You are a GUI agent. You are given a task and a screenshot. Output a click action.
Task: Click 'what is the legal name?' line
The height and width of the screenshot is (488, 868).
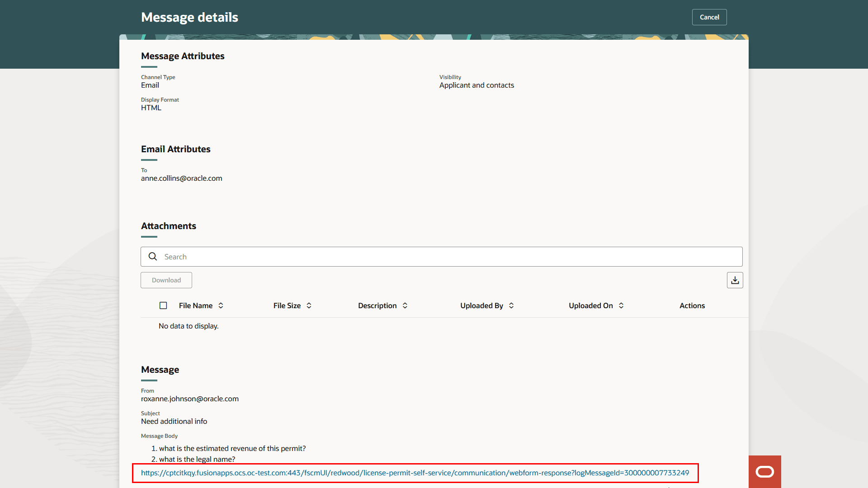point(197,459)
